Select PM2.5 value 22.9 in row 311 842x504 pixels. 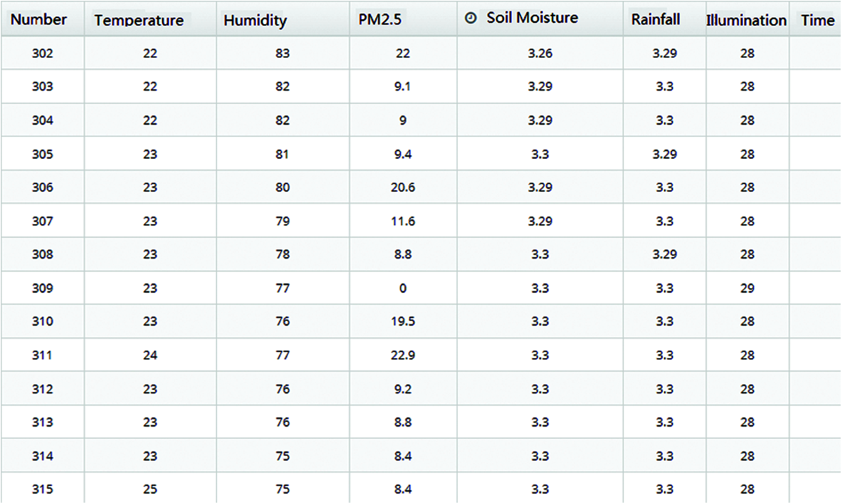(402, 356)
